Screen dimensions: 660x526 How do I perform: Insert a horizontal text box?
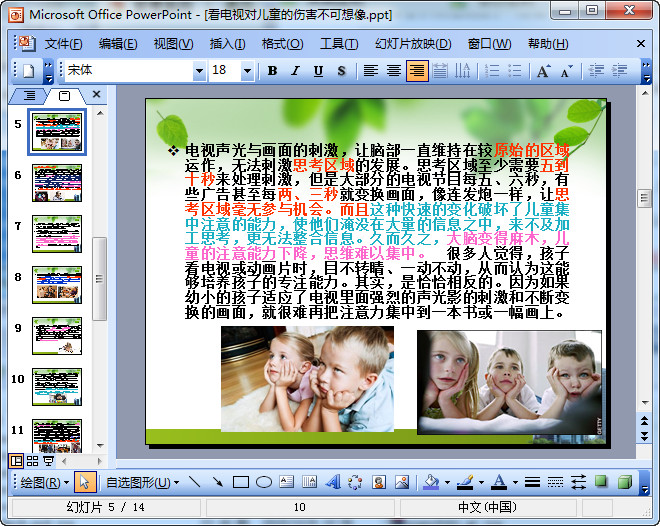pos(287,482)
